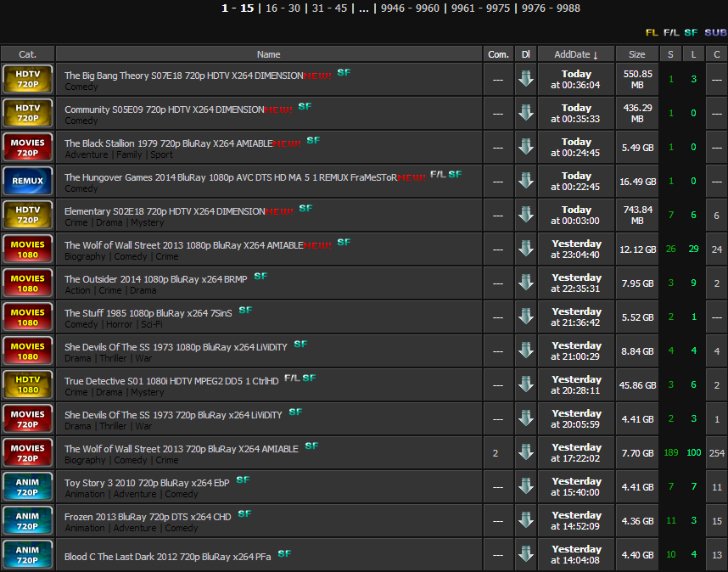
Task: Click the MOVIES 1080 icon for The Outsider 2014
Action: tap(27, 283)
